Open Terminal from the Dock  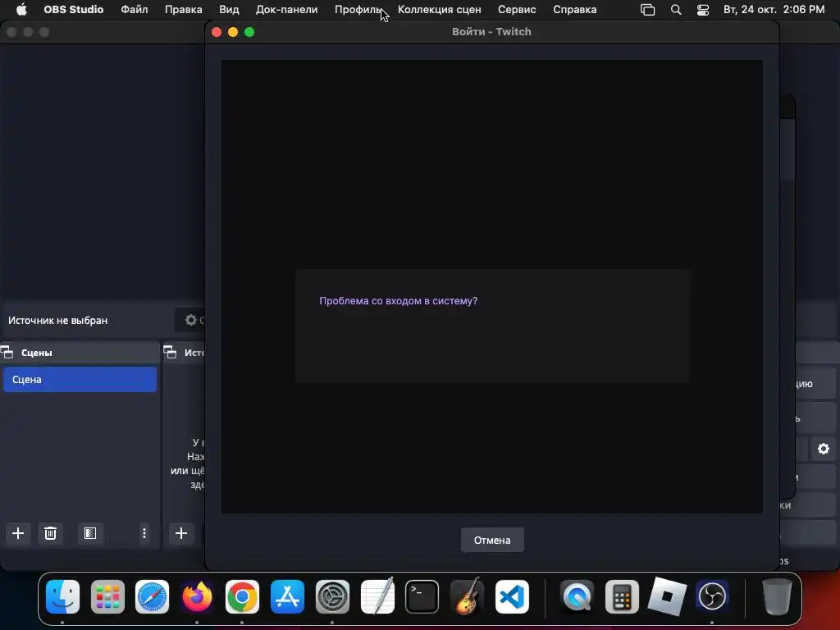pyautogui.click(x=422, y=596)
